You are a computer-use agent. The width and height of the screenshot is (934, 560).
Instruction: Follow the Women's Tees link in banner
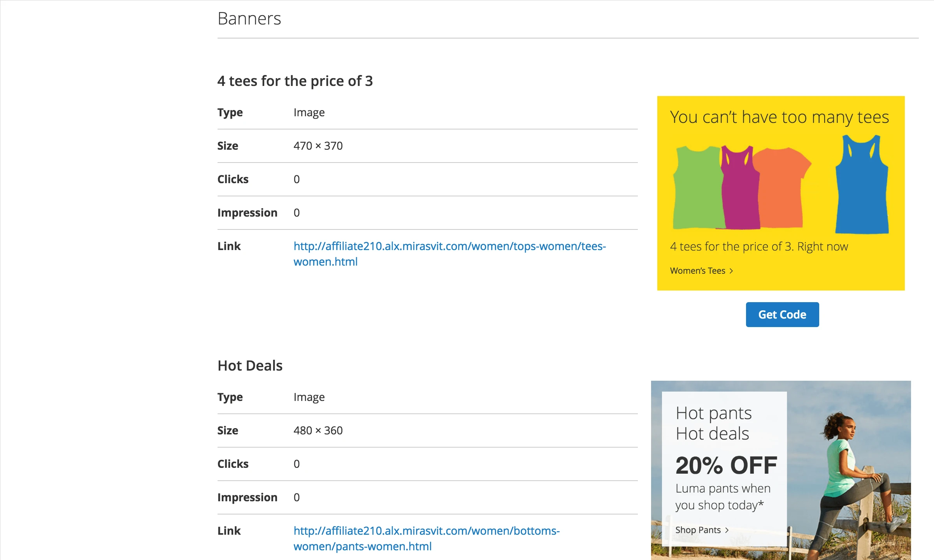pyautogui.click(x=698, y=271)
